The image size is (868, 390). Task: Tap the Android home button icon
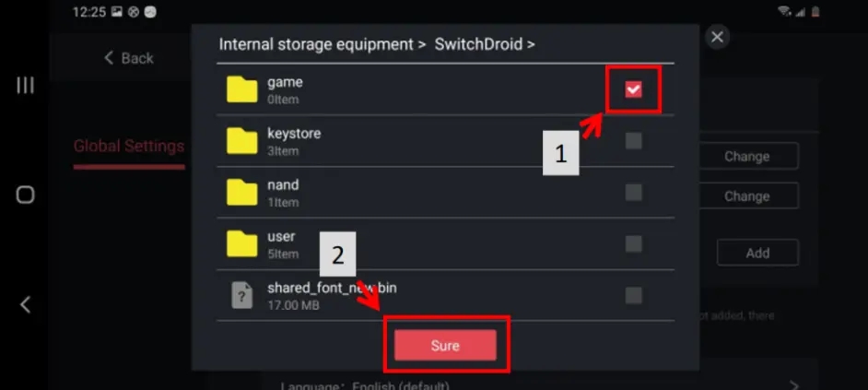pyautogui.click(x=26, y=195)
